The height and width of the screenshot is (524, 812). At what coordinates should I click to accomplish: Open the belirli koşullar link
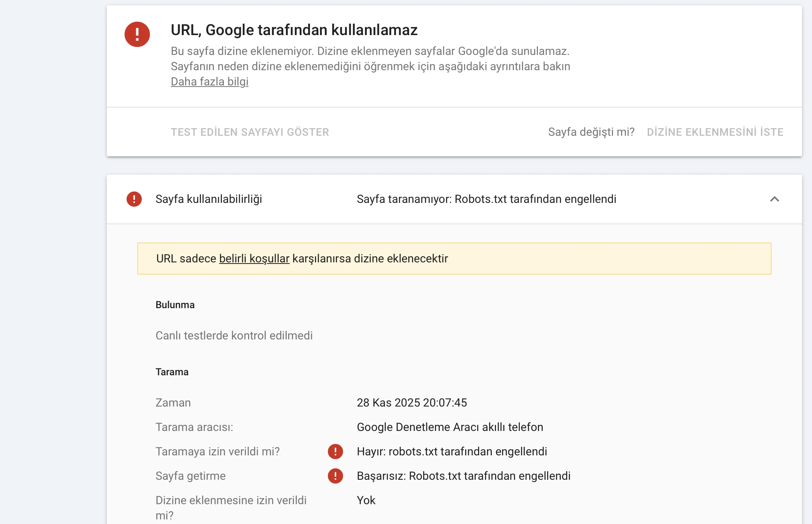[x=254, y=259]
